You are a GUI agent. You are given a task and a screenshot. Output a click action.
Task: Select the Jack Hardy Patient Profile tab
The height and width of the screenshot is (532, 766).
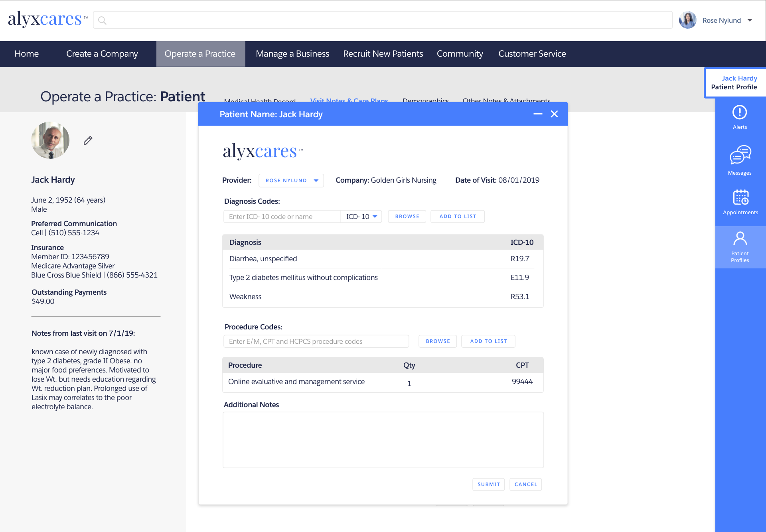tap(734, 83)
